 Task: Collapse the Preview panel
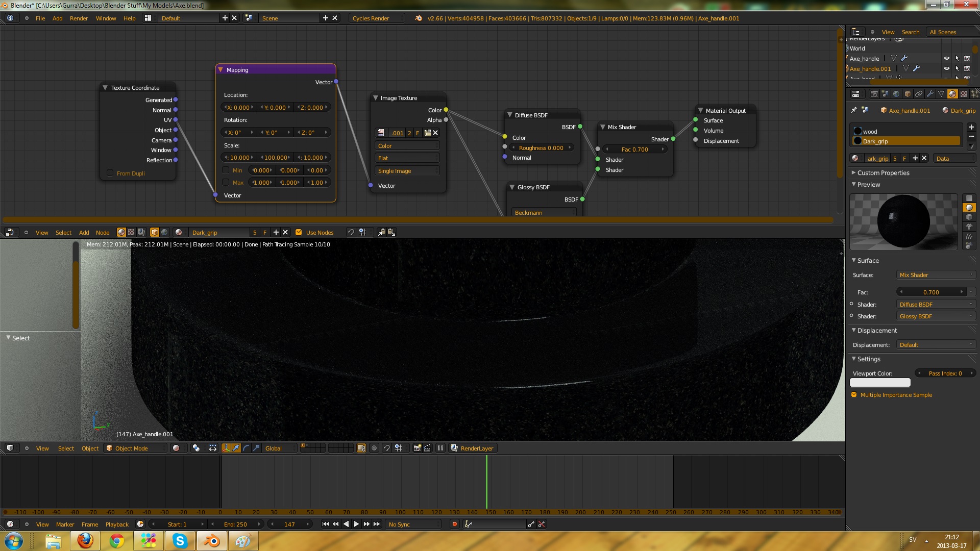click(x=853, y=184)
